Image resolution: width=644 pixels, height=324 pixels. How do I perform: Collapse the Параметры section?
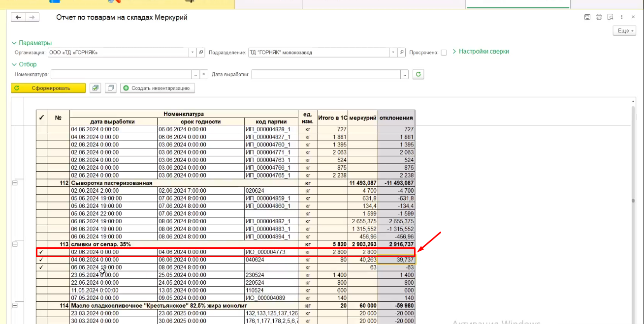(x=32, y=43)
